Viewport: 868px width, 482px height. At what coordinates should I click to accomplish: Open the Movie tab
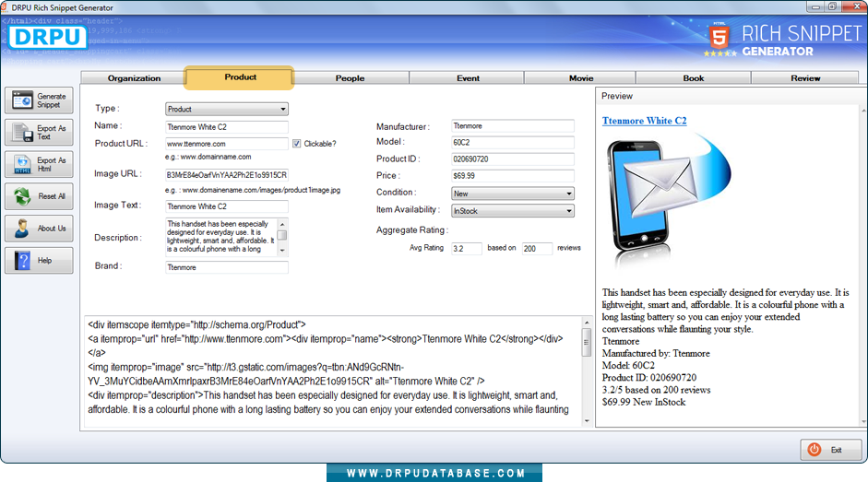pyautogui.click(x=581, y=78)
